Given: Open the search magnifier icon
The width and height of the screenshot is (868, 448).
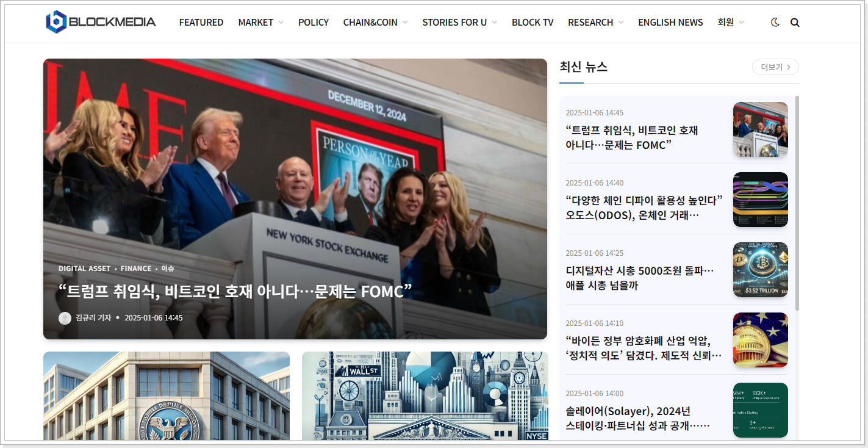Looking at the screenshot, I should pyautogui.click(x=795, y=23).
